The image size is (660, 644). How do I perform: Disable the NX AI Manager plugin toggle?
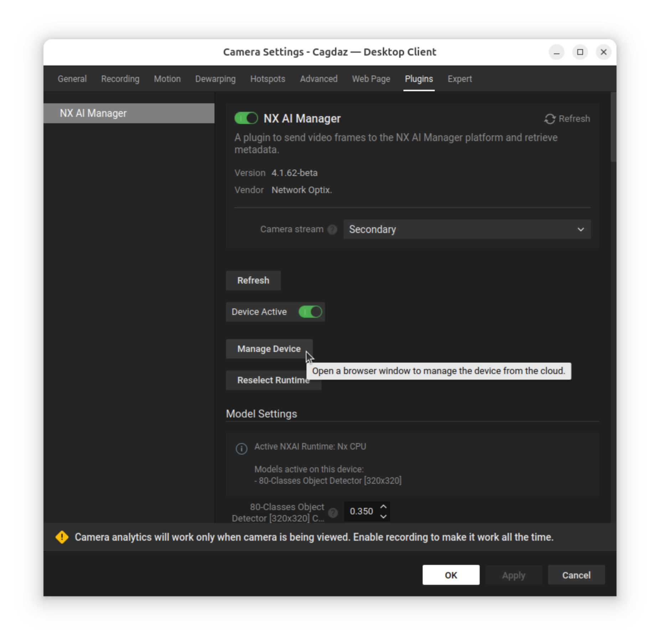246,118
